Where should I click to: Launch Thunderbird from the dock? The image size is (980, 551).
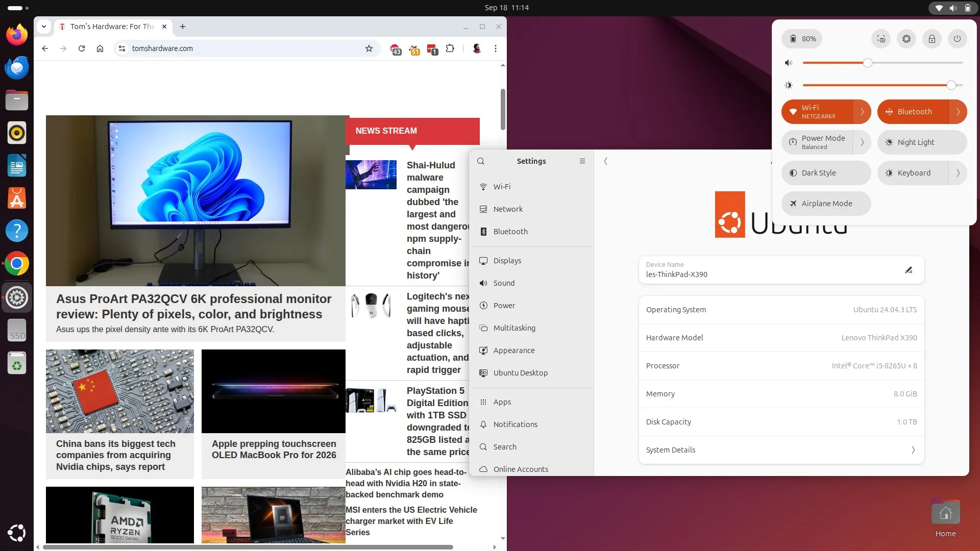(x=17, y=67)
